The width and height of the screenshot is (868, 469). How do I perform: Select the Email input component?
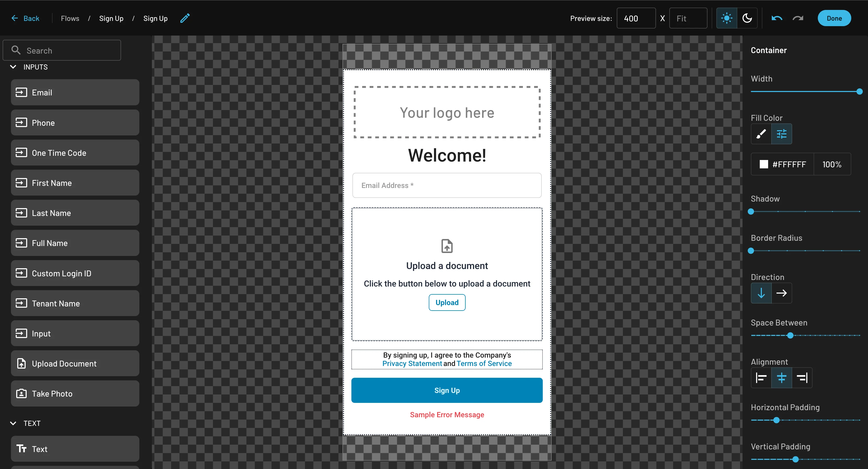click(x=75, y=92)
